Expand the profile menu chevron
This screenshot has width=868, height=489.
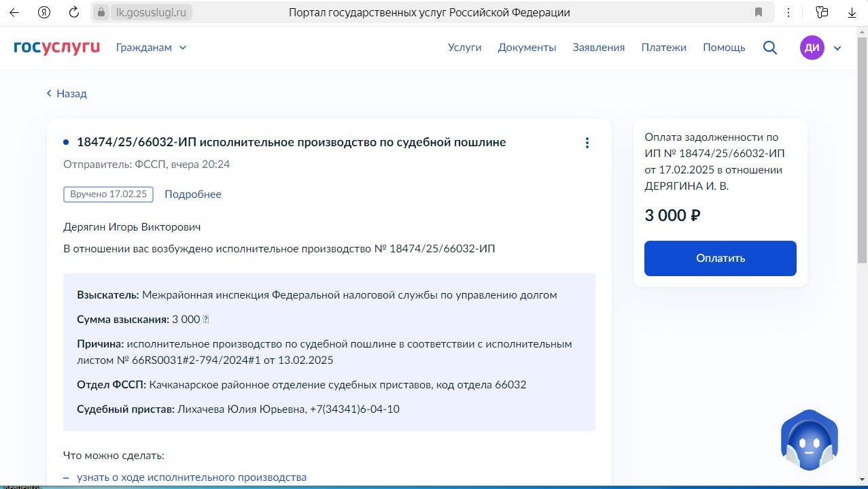pyautogui.click(x=837, y=48)
